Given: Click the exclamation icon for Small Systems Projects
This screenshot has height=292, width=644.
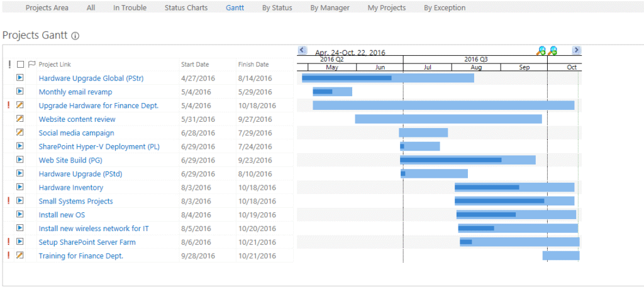Looking at the screenshot, I should [9, 201].
